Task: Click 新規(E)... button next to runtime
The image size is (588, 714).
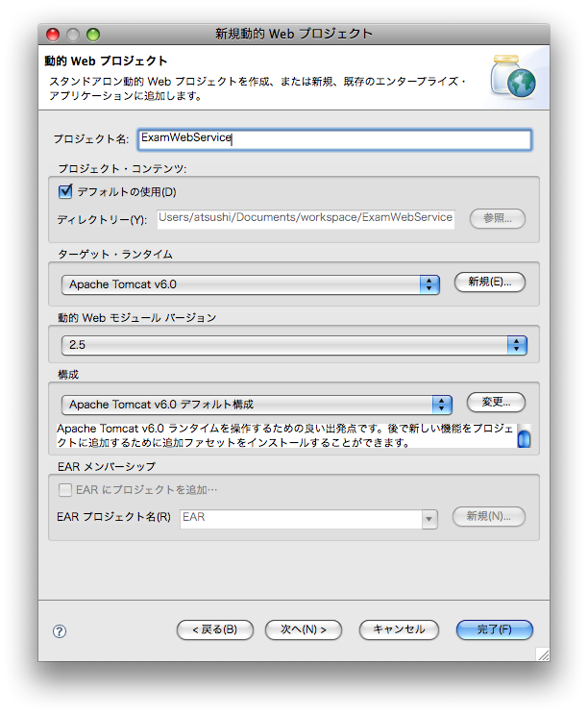Action: [489, 283]
